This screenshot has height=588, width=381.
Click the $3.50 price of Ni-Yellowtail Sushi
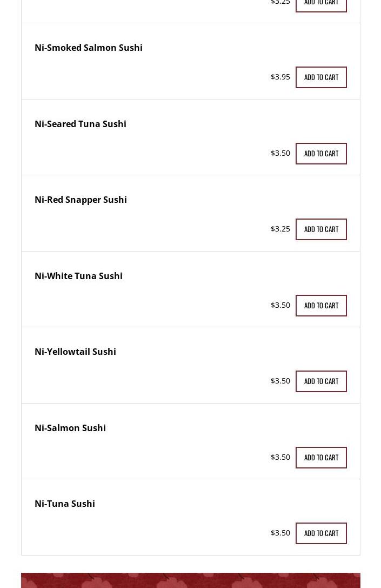pyautogui.click(x=280, y=381)
